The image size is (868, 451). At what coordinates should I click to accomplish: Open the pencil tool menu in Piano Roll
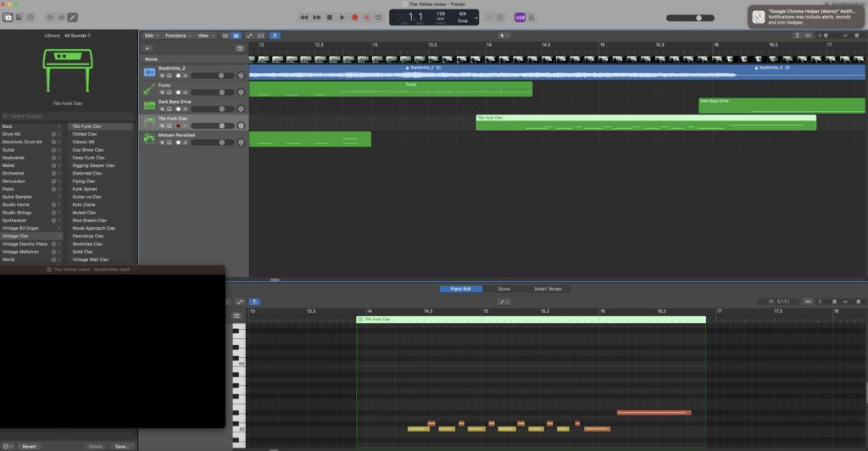click(x=504, y=302)
